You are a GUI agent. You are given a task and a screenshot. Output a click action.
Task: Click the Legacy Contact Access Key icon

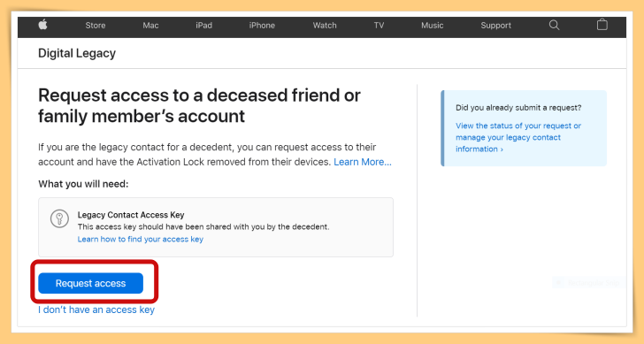tap(59, 218)
